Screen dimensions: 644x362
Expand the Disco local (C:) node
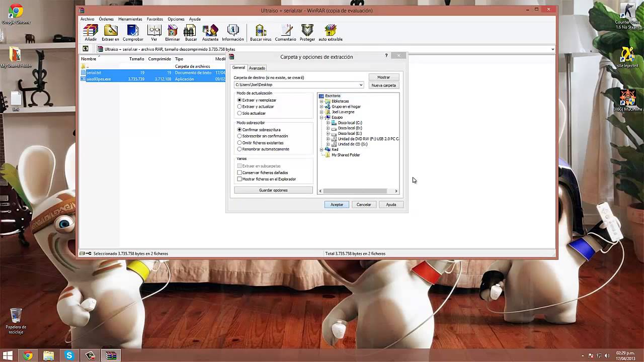coord(328,123)
